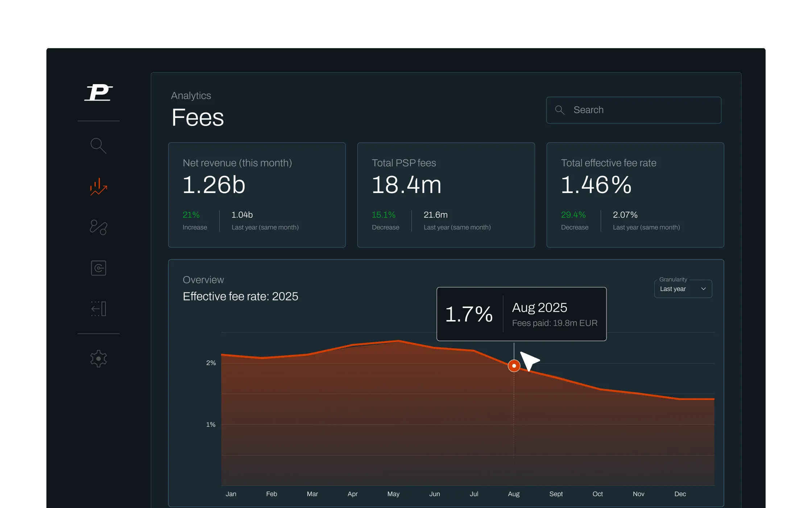Open search from the sidebar magnifier icon
The image size is (812, 508).
[x=98, y=146]
